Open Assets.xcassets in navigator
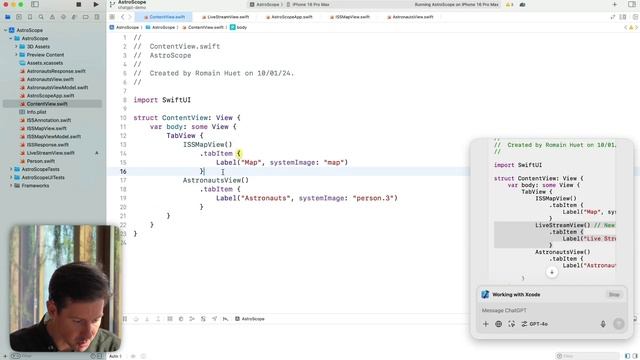 41,63
